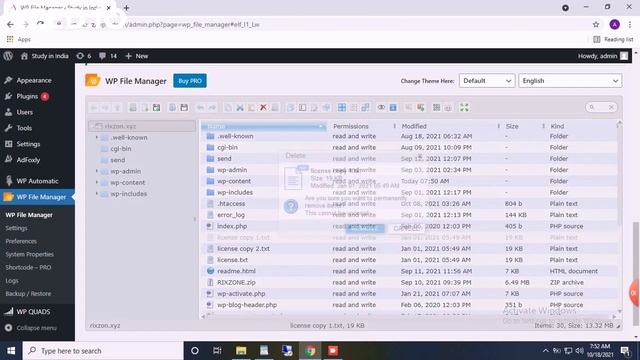
Task: Click the Buy PRO button
Action: coord(190,81)
